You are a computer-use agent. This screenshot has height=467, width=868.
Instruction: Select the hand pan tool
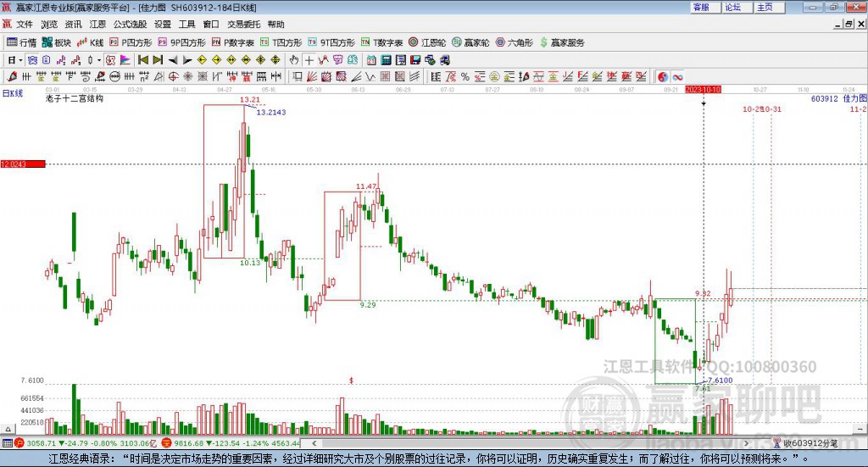294,60
